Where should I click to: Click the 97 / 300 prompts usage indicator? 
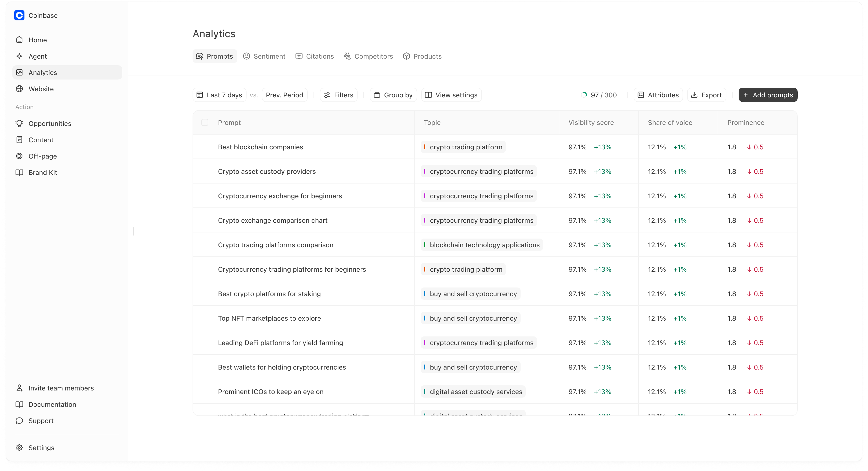599,95
